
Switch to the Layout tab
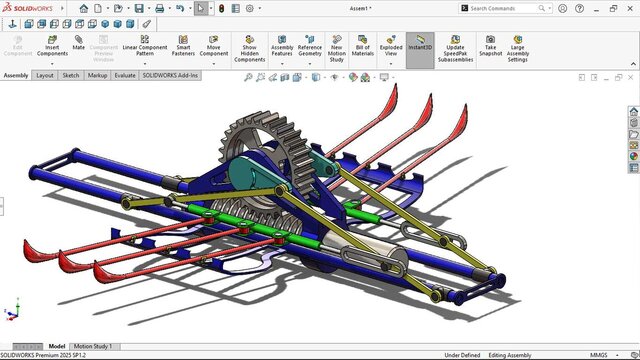[x=44, y=76]
